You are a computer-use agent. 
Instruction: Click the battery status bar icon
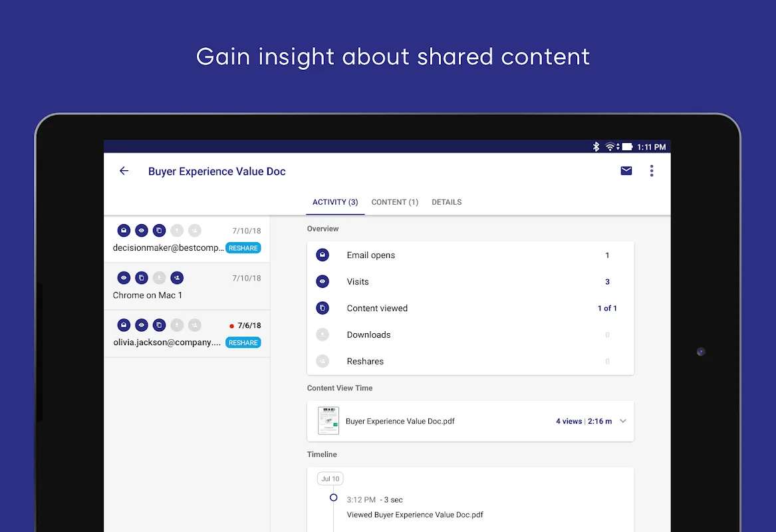pyautogui.click(x=627, y=146)
